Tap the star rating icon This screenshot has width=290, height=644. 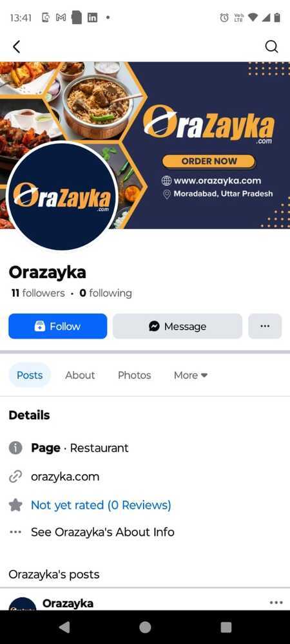tap(15, 505)
